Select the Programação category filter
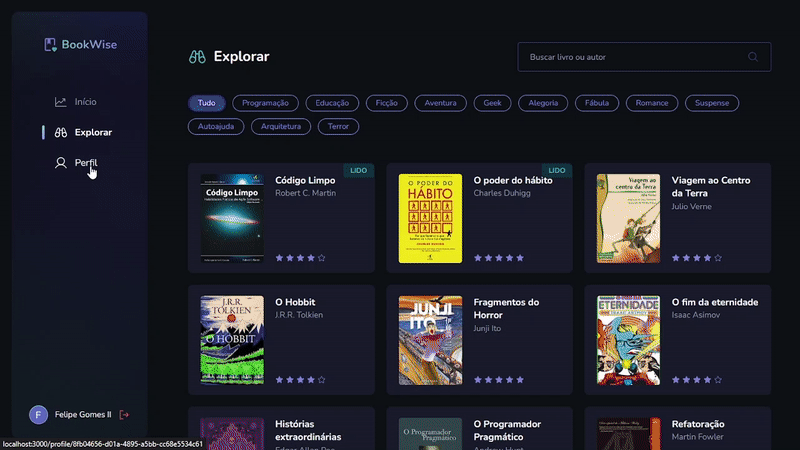Screen dimensions: 800x450 (x=265, y=103)
